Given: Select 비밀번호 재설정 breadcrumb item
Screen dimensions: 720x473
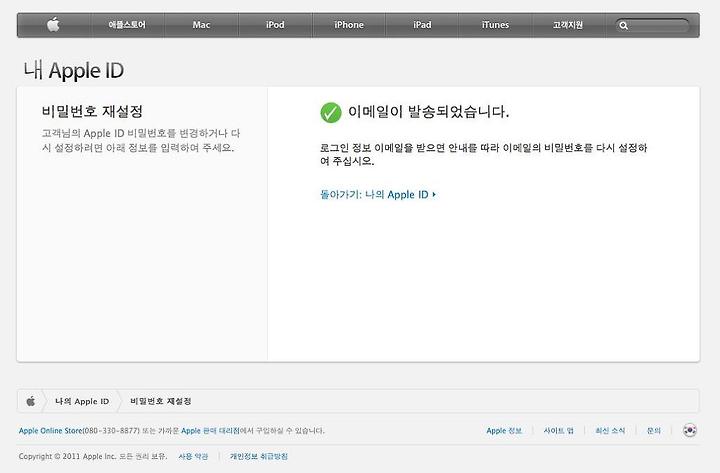Looking at the screenshot, I should point(161,401).
